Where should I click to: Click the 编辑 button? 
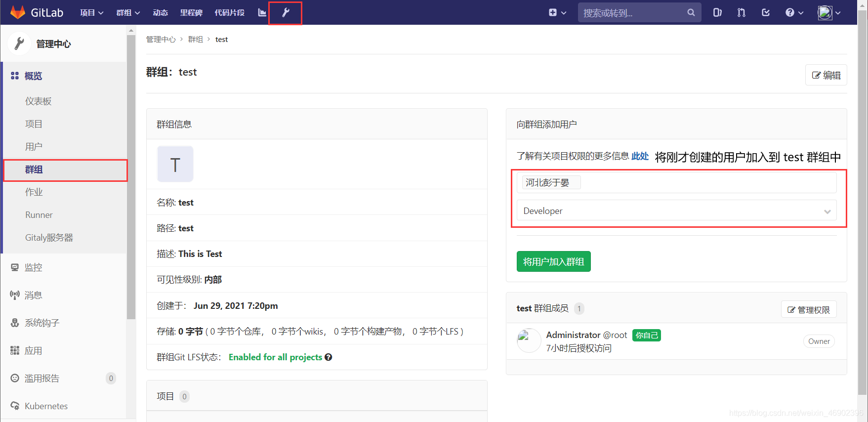(x=826, y=75)
